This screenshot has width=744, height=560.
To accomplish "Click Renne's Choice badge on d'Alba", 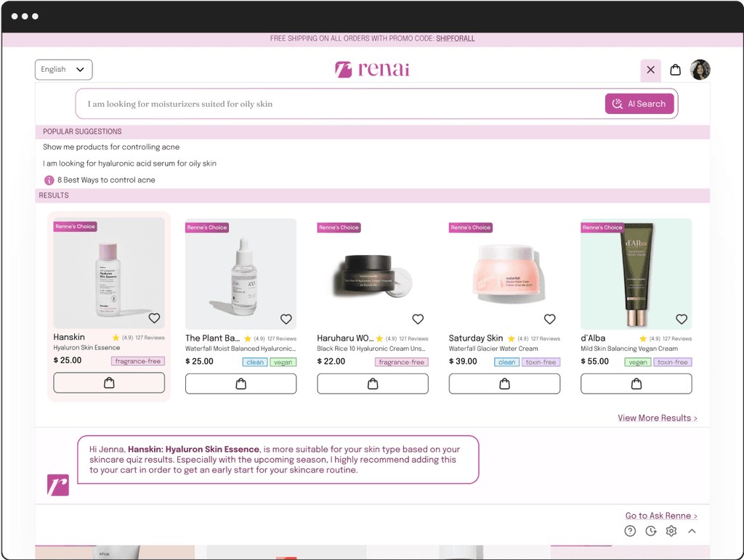I will click(x=602, y=227).
